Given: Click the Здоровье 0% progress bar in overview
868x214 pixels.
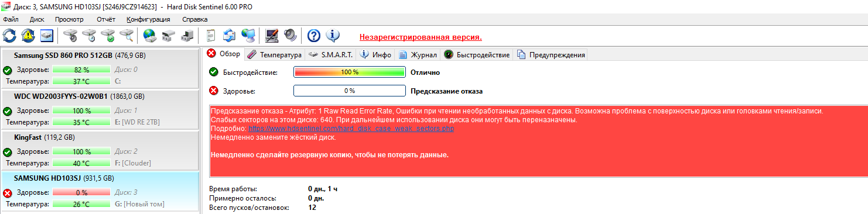Looking at the screenshot, I should 349,91.
